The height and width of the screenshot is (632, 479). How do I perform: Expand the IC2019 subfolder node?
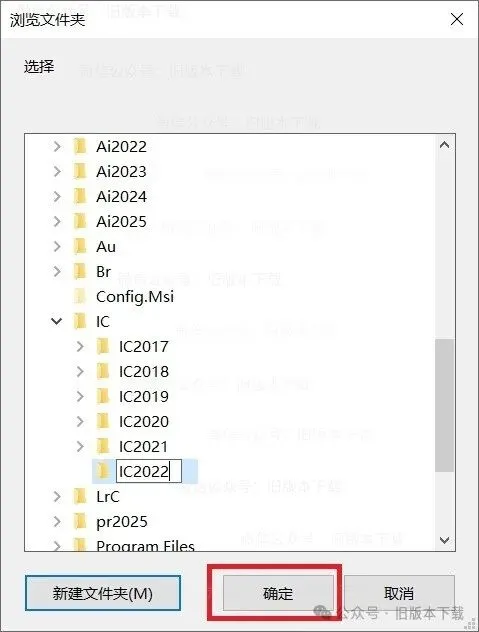[80, 396]
